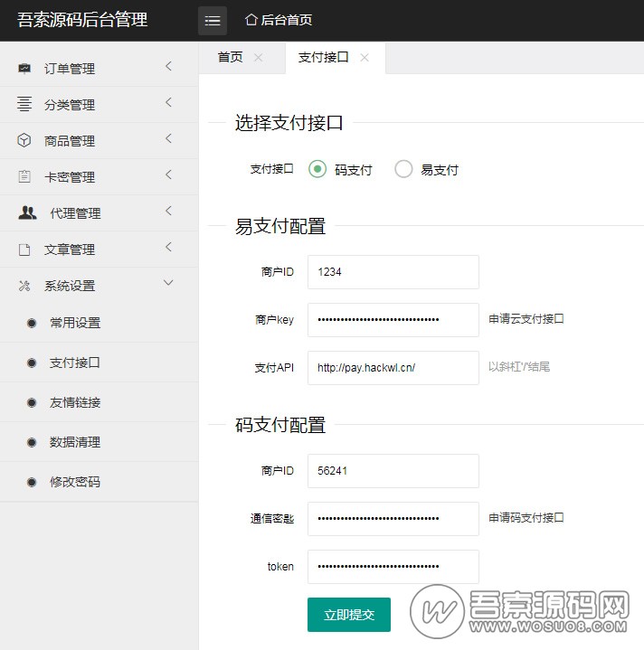
Task: Click the 商品管理 cube icon
Action: click(x=24, y=141)
